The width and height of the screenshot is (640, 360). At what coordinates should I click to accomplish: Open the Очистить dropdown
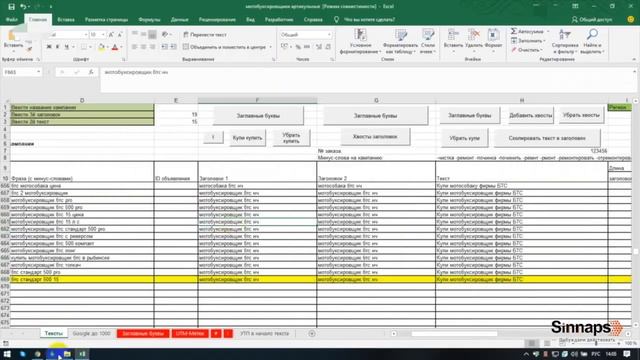[x=527, y=50]
